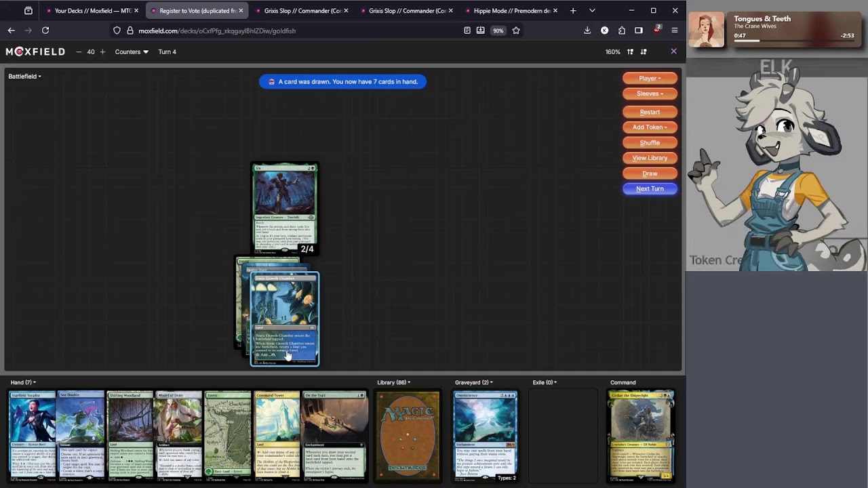Open the Sleeves menu
Image resolution: width=868 pixels, height=488 pixels.
pos(650,94)
